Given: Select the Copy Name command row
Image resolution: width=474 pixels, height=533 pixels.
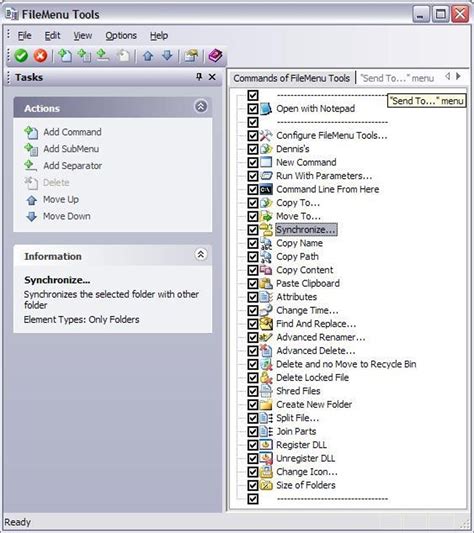Looking at the screenshot, I should 299,243.
